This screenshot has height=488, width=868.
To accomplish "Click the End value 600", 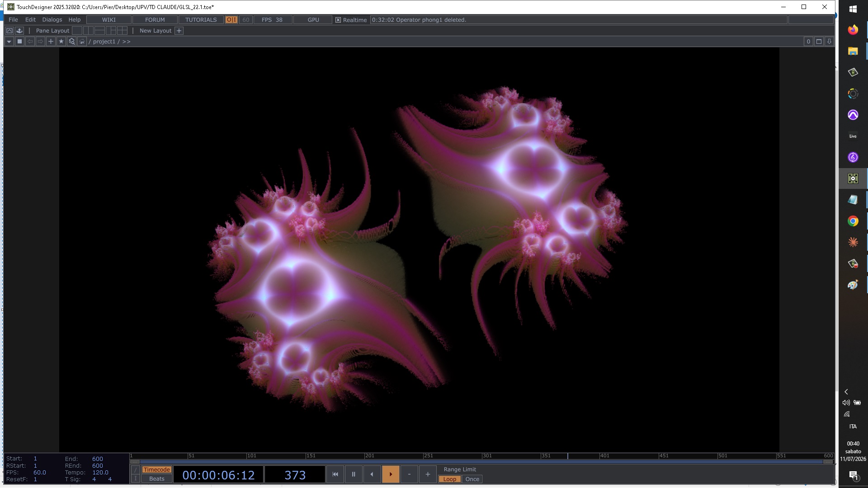I will point(97,459).
